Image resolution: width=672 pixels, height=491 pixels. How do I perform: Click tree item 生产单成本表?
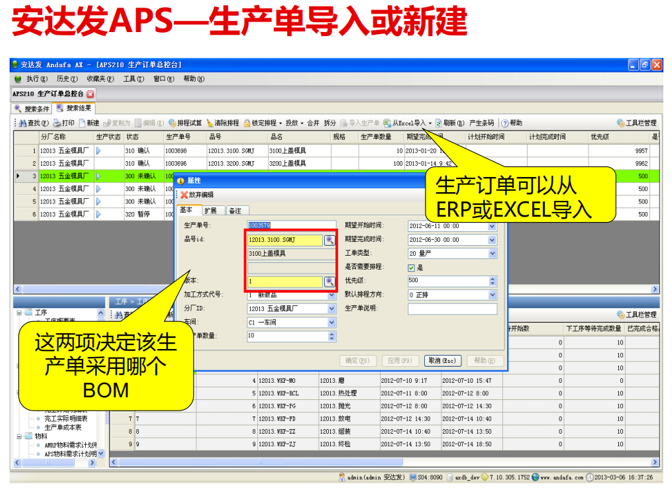point(63,428)
